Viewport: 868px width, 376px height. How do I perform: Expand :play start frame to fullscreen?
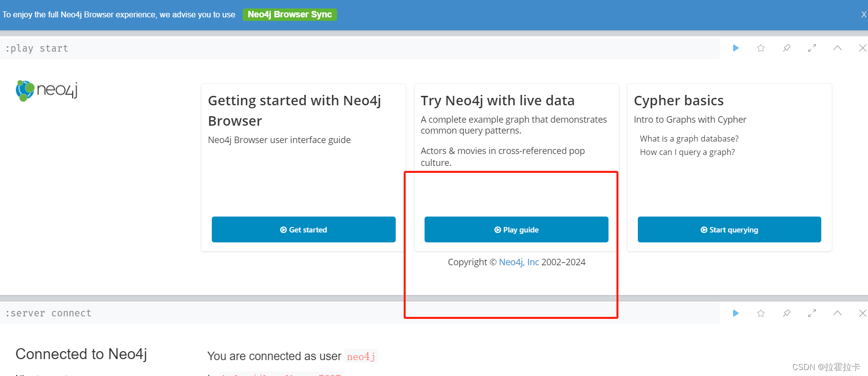(x=812, y=48)
